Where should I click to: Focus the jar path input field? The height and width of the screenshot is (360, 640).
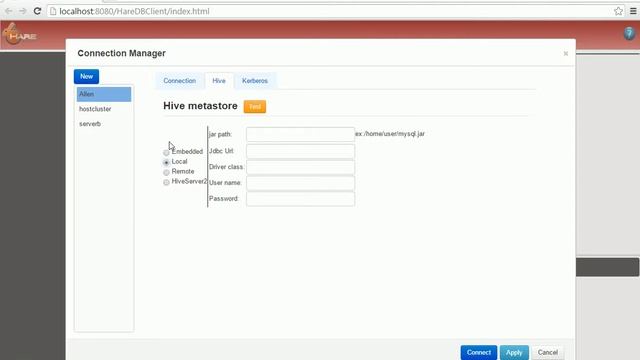coord(300,134)
